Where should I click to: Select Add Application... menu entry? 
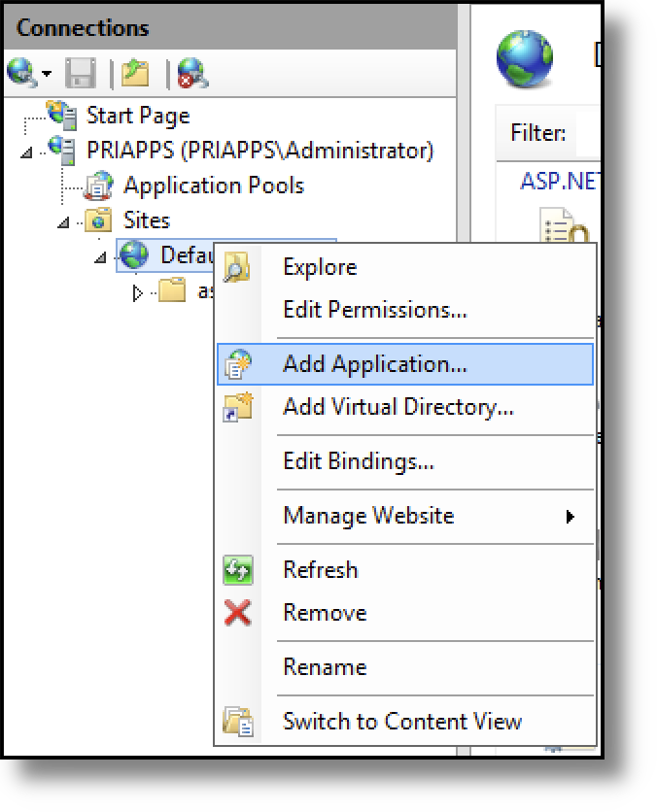405,364
